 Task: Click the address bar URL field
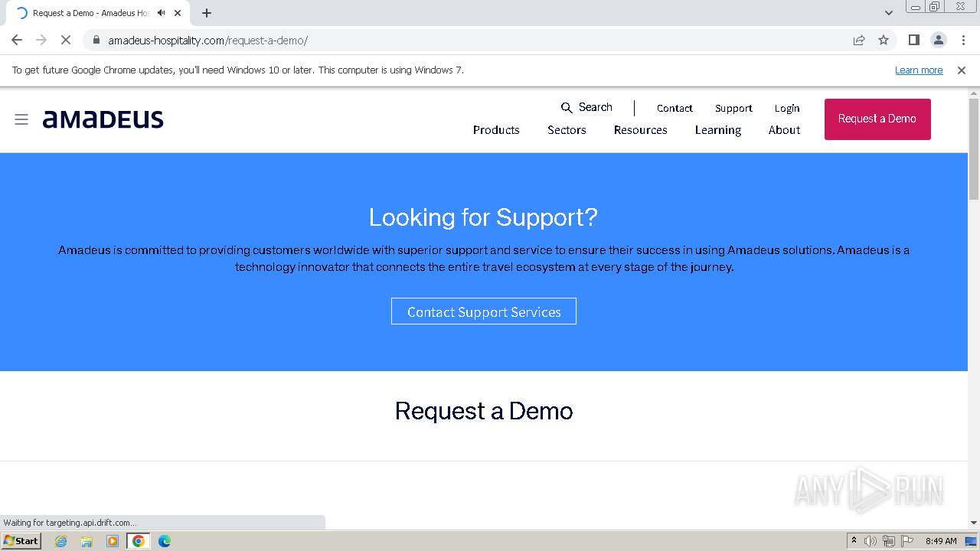(x=467, y=40)
